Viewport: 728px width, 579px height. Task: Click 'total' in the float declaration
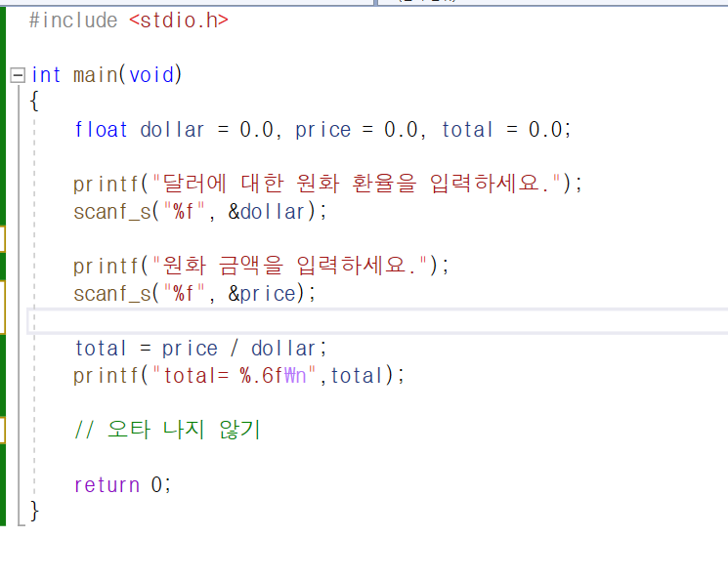467,130
